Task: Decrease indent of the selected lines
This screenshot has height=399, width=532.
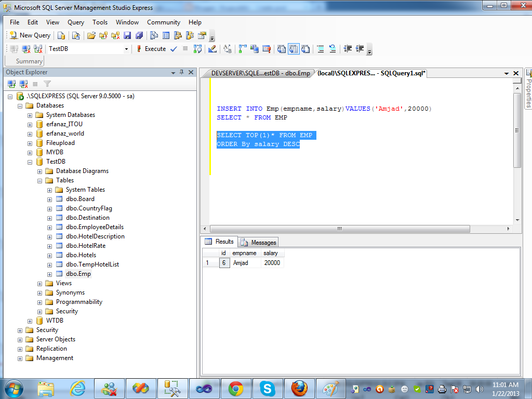Action: tap(348, 49)
